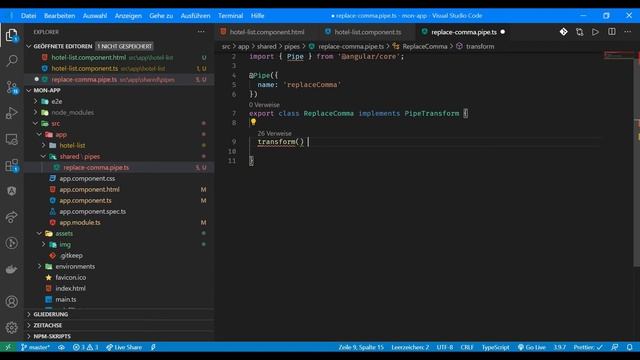The image size is (640, 360).
Task: Click the Run play icon in editor toolbar
Action: 596,32
